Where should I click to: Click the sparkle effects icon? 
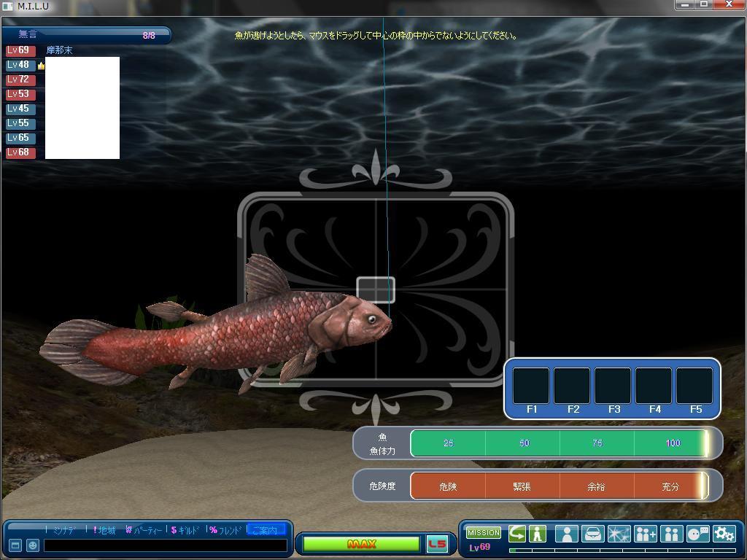(x=619, y=534)
